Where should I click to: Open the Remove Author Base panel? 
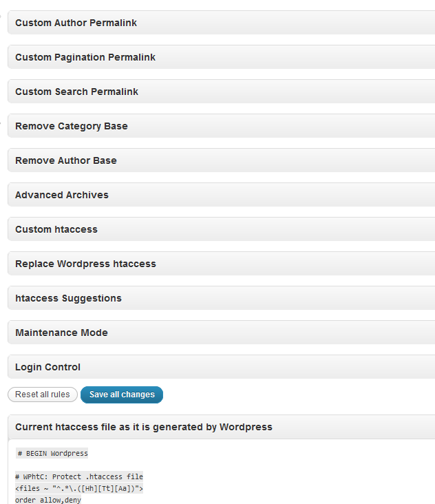click(x=222, y=160)
